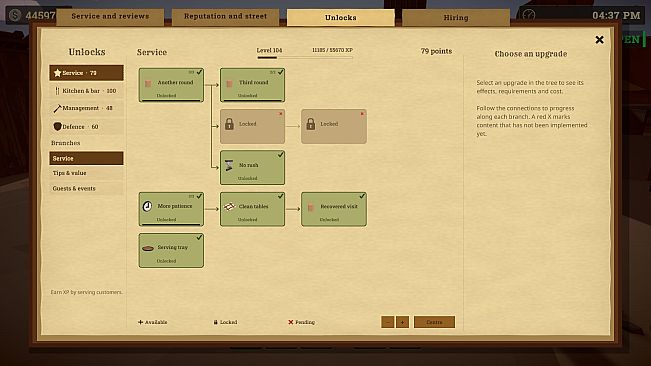Click the checkmark on Another round
The width and height of the screenshot is (651, 366).
click(x=199, y=72)
